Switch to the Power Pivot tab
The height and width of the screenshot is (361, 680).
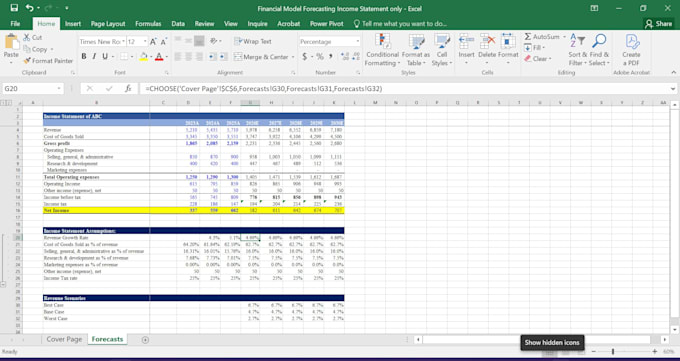(327, 24)
